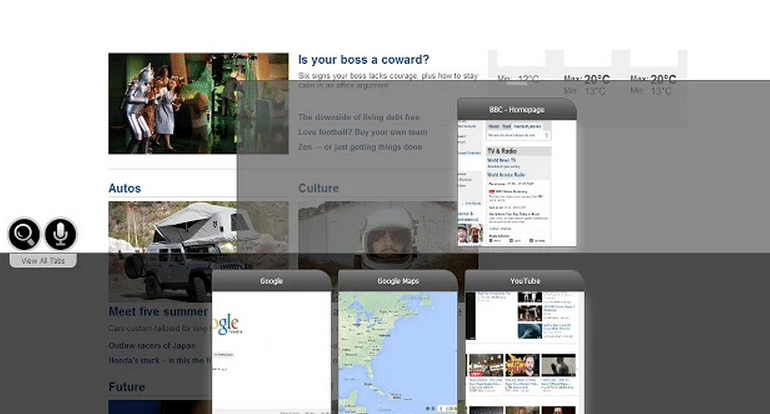Open the Culture section heading

pyautogui.click(x=319, y=189)
